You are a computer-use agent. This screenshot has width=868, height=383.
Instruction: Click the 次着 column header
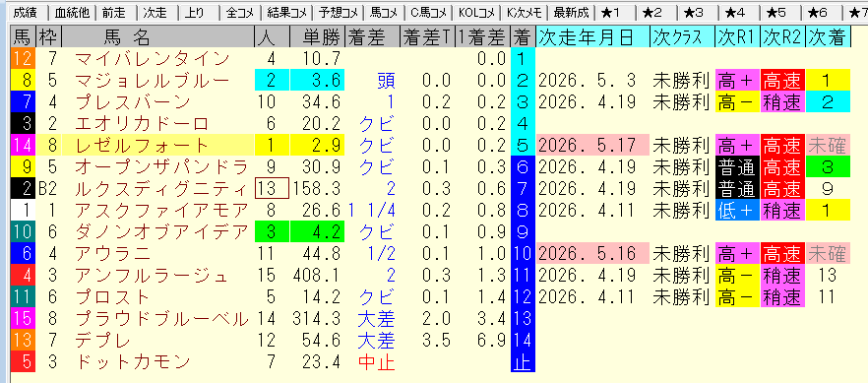829,36
